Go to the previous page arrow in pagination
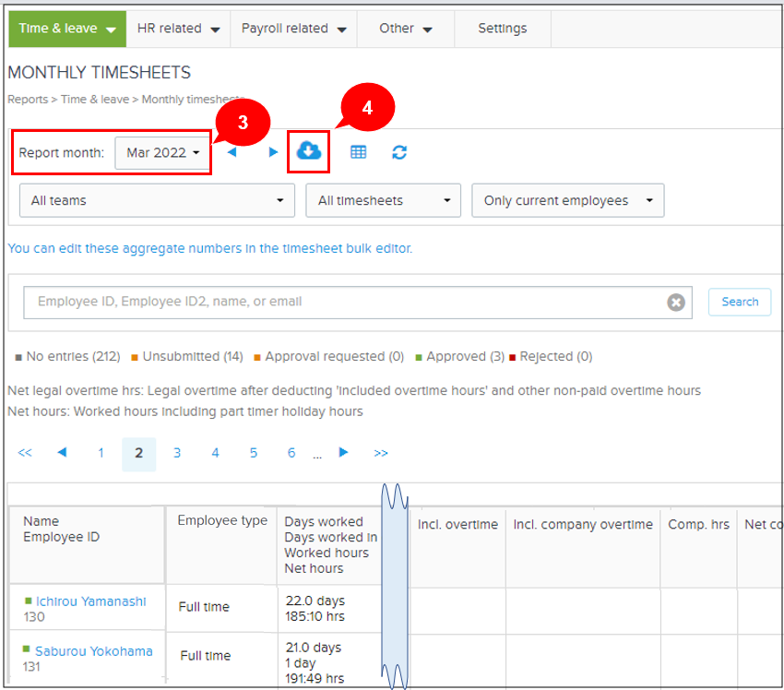This screenshot has width=784, height=690. pyautogui.click(x=62, y=453)
